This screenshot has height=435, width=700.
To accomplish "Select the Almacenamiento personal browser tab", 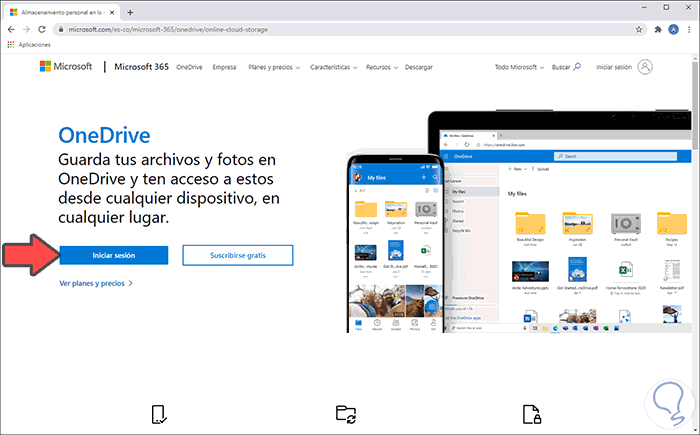I will click(x=62, y=13).
